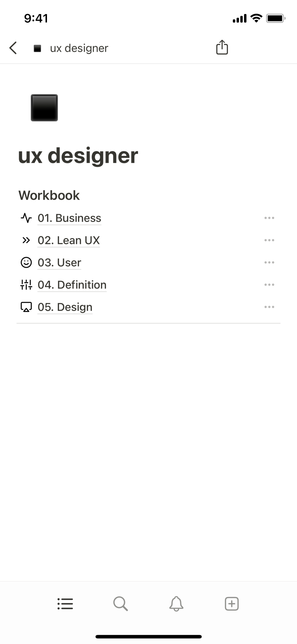Open the 01. Business page
This screenshot has height=644, width=297.
(x=69, y=218)
